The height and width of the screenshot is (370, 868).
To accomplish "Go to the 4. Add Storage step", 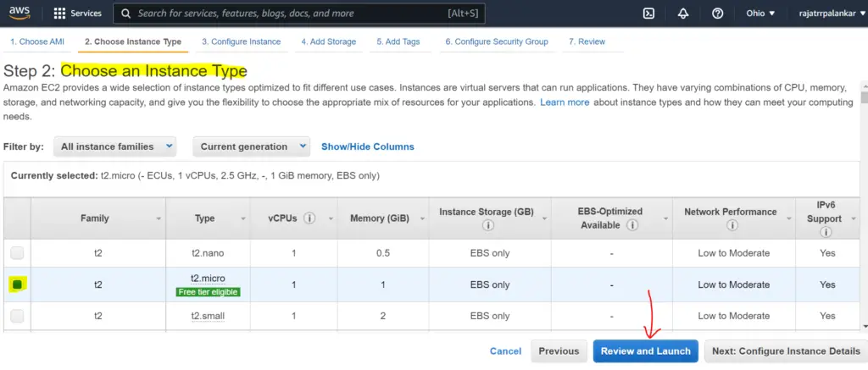I will (x=328, y=41).
